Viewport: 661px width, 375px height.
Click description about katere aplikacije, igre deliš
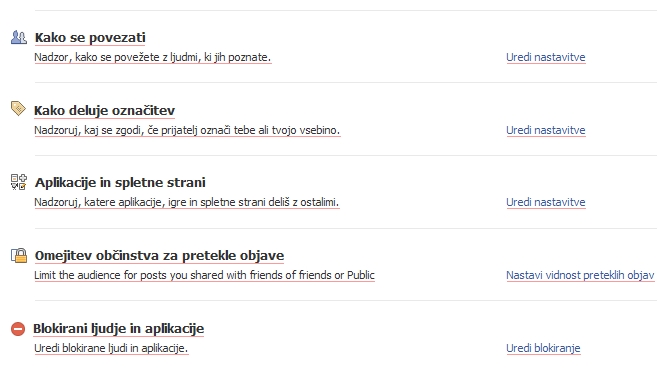coord(187,202)
